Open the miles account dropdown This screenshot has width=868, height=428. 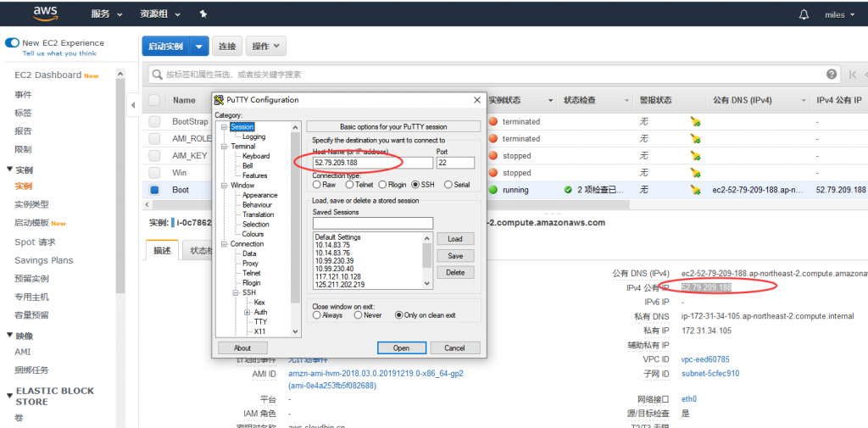coord(839,15)
